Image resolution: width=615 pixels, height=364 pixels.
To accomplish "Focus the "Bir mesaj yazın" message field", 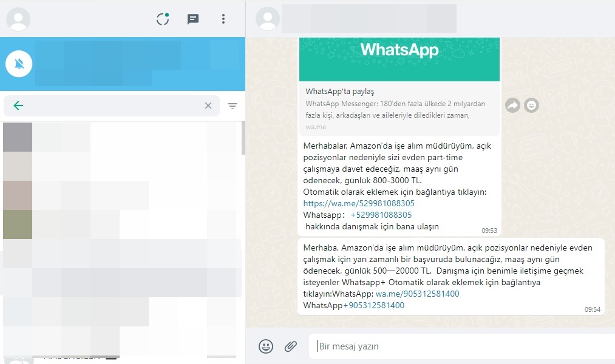I will point(461,346).
